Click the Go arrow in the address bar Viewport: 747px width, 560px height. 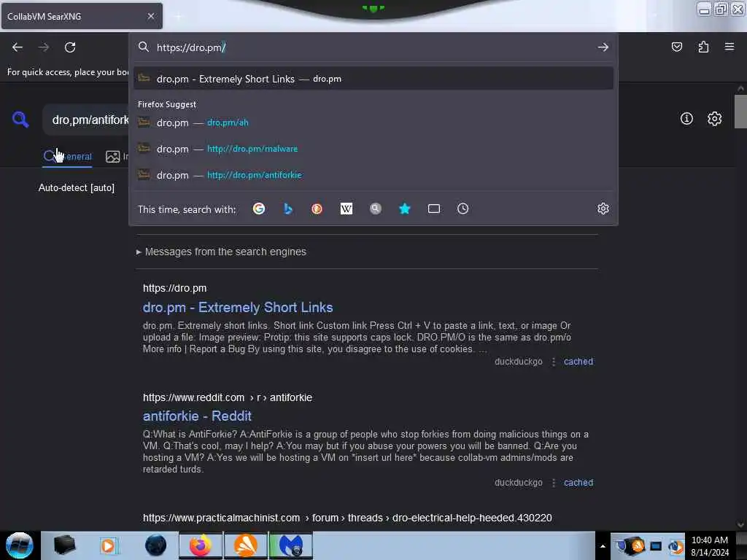coord(603,47)
